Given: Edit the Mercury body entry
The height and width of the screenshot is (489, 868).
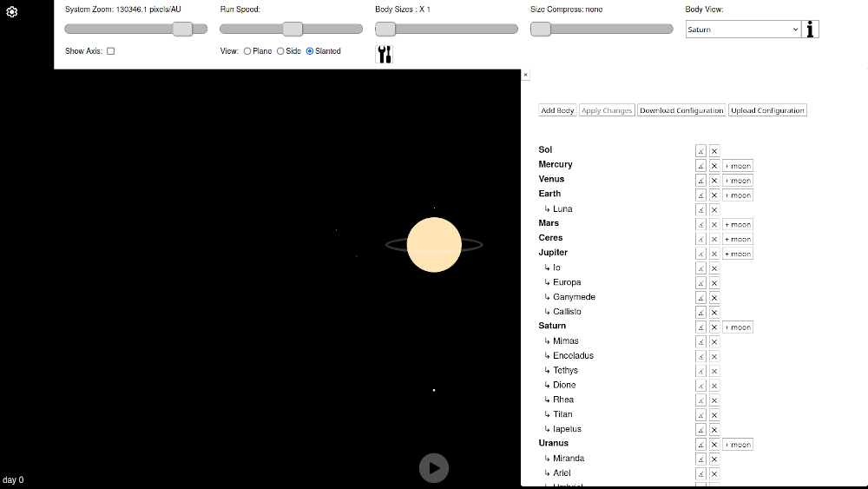Looking at the screenshot, I should pos(700,166).
